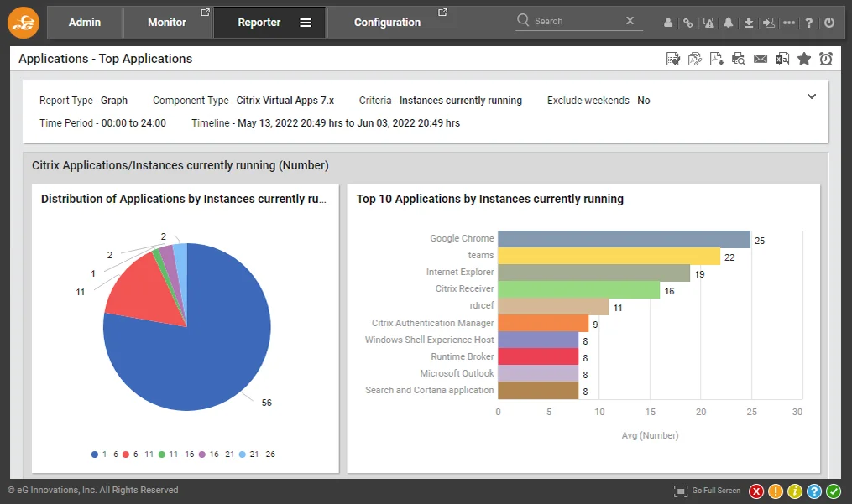Click the 'Applications - Top Applications' page title
Image resolution: width=852 pixels, height=504 pixels.
[106, 59]
